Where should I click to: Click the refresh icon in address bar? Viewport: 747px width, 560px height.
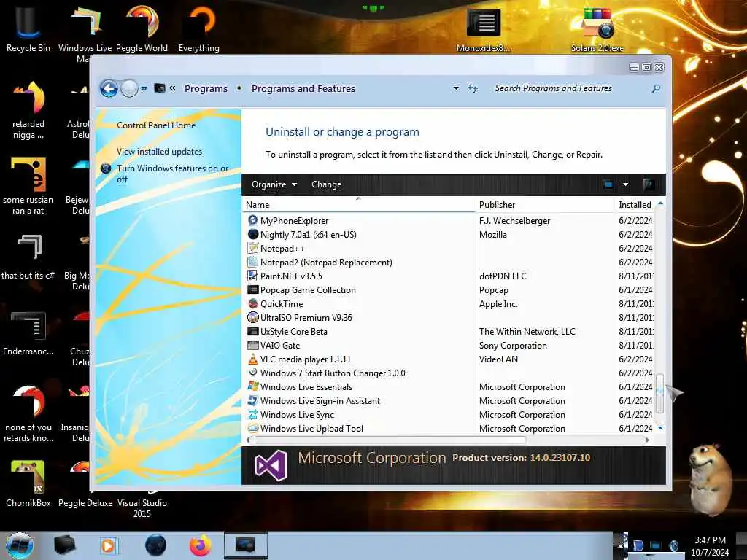tap(472, 88)
